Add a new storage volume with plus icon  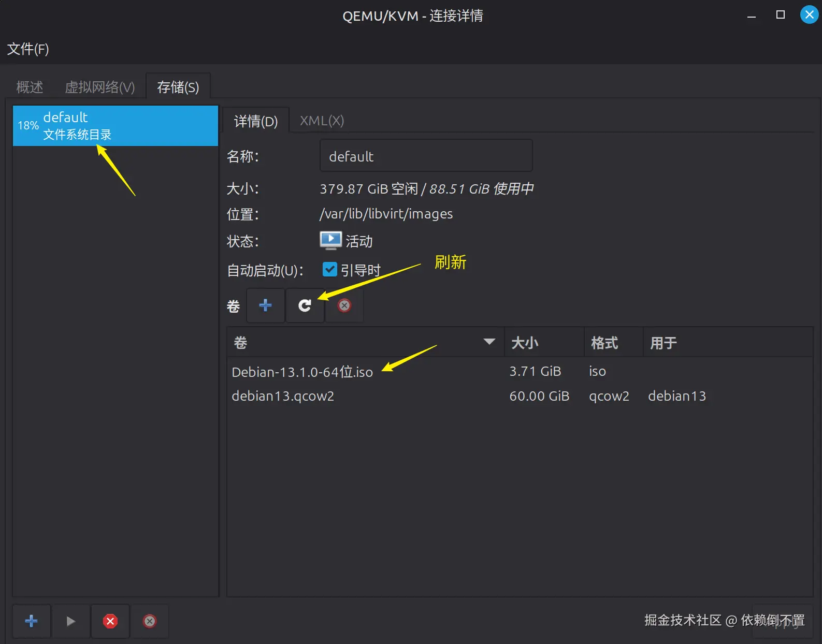click(x=265, y=305)
